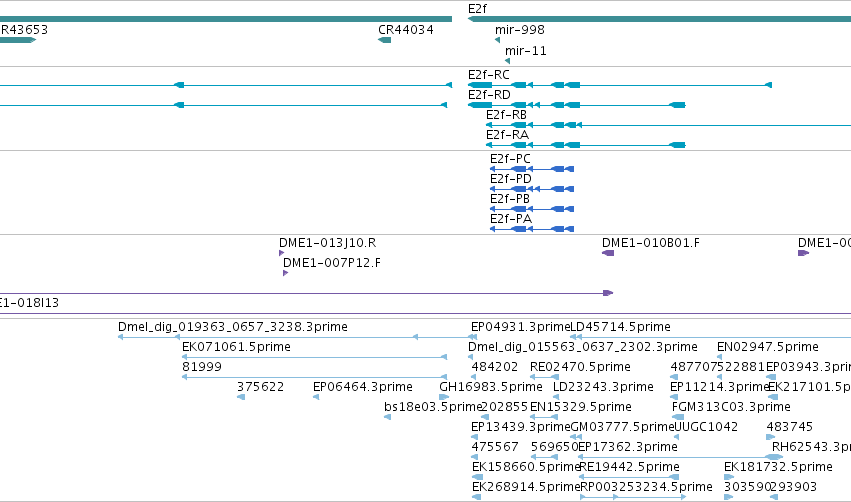
Task: Select the E2f gene label
Action: (477, 9)
